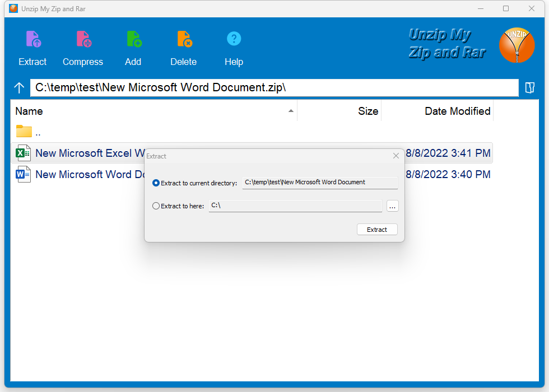
Task: Select the Add files icon
Action: 134,39
